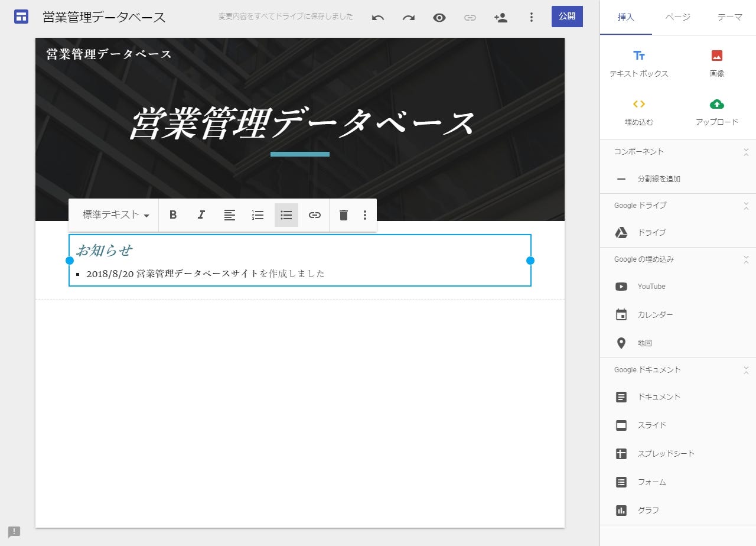Insert a link in text toolbar
The width and height of the screenshot is (756, 546).
(x=315, y=215)
